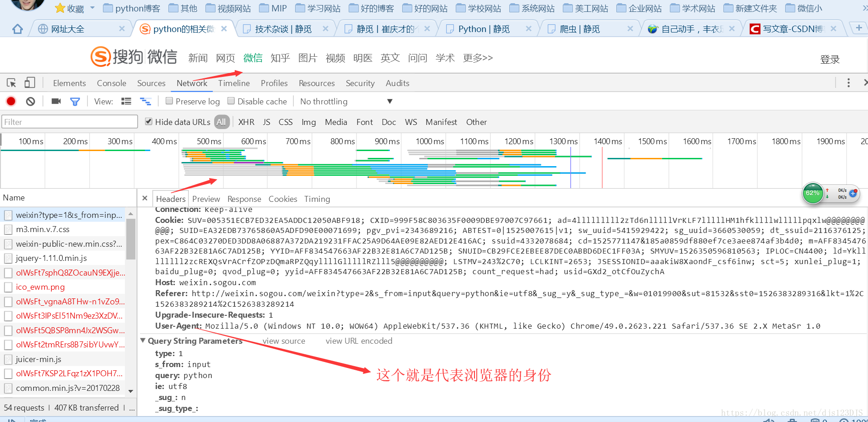Clear the network log icon
The width and height of the screenshot is (868, 422).
(x=31, y=101)
